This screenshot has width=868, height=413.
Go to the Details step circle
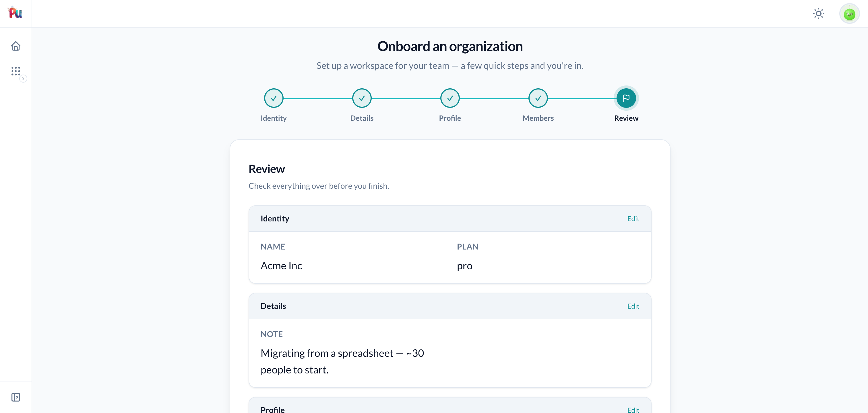point(362,98)
